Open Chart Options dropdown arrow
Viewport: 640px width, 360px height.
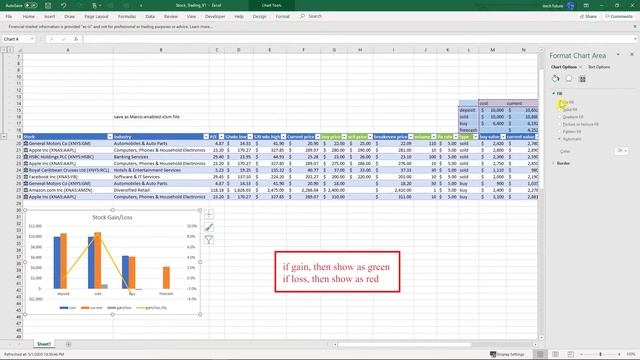tap(580, 67)
